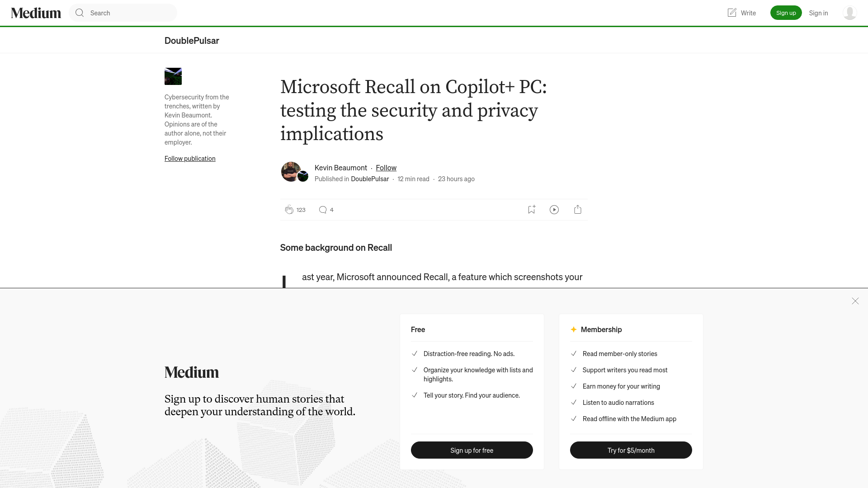Screen dimensions: 868x488
Task: Open the DoublePulsar publication header
Action: click(192, 40)
